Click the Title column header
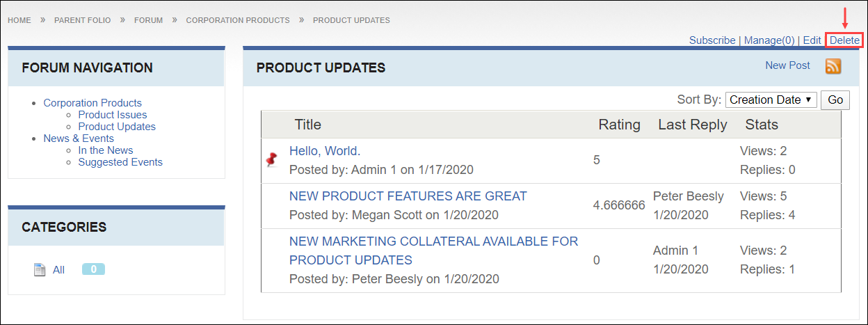This screenshot has height=325, width=868. point(308,125)
